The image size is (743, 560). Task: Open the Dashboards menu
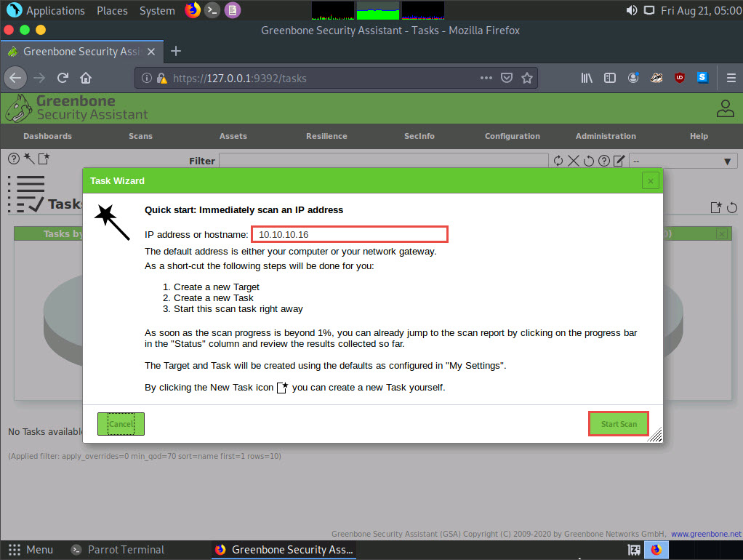pos(47,136)
